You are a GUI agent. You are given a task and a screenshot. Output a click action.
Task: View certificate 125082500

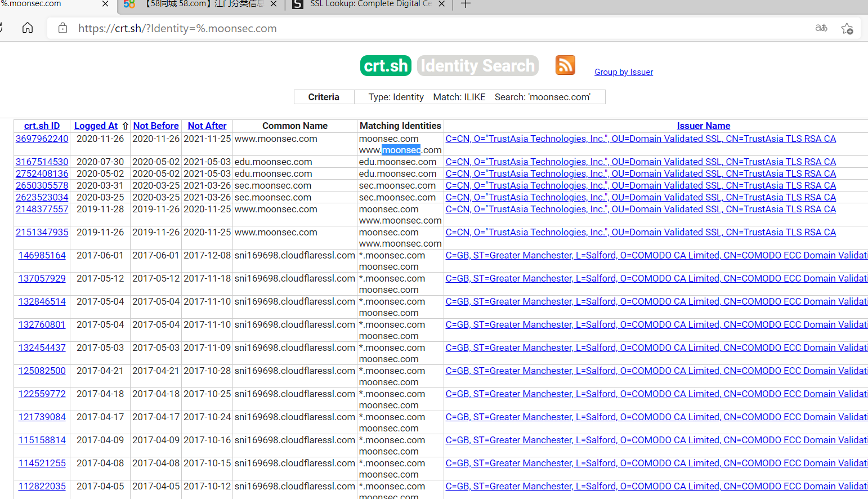point(42,371)
